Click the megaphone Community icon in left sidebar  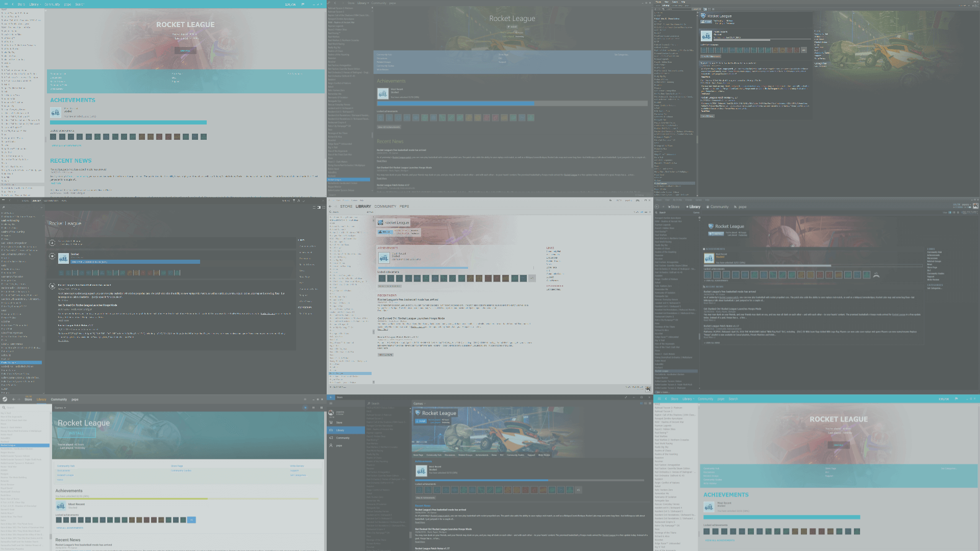(331, 438)
